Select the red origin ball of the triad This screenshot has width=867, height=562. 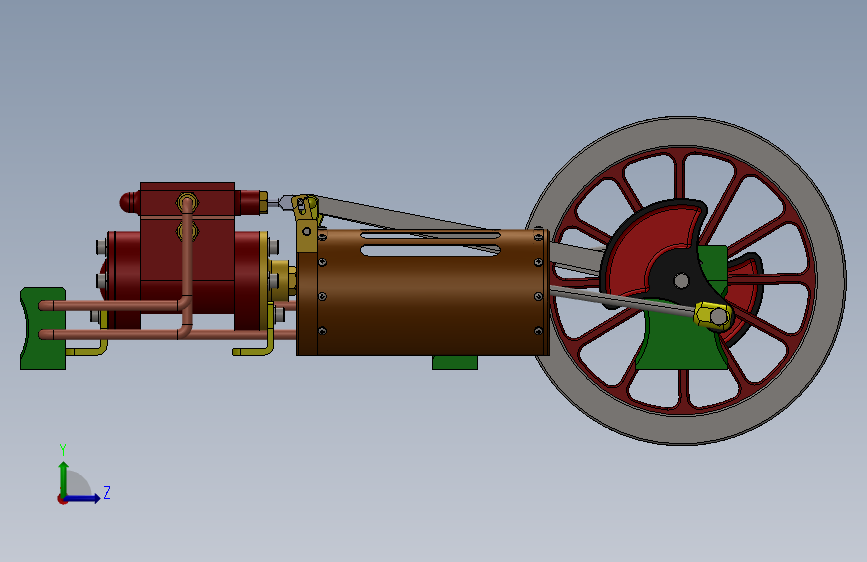click(x=62, y=499)
